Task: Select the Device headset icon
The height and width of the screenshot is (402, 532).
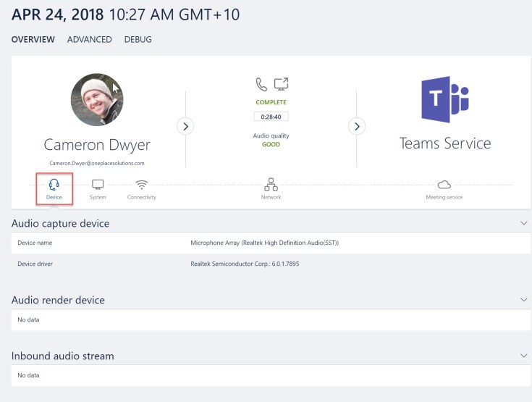Action: (54, 185)
